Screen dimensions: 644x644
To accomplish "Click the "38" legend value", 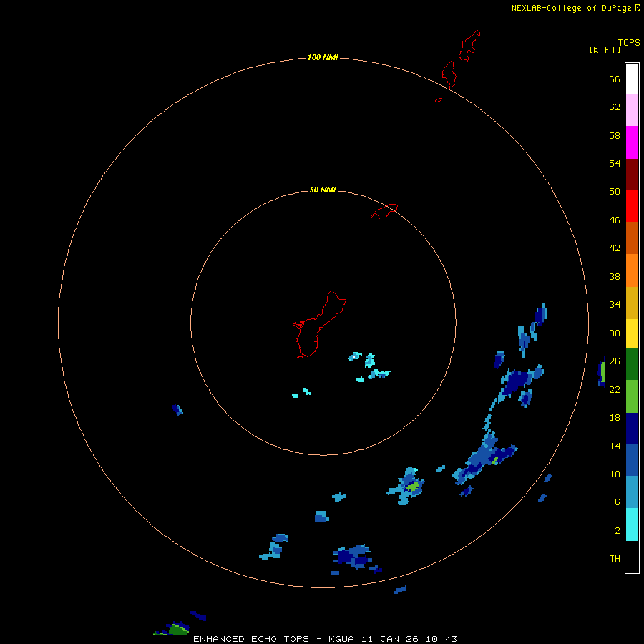I will tap(615, 277).
